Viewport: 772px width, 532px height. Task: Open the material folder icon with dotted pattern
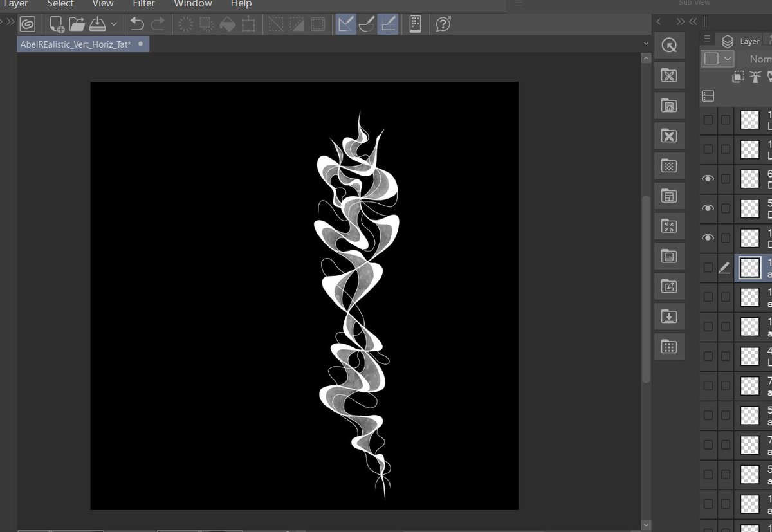pyautogui.click(x=669, y=166)
